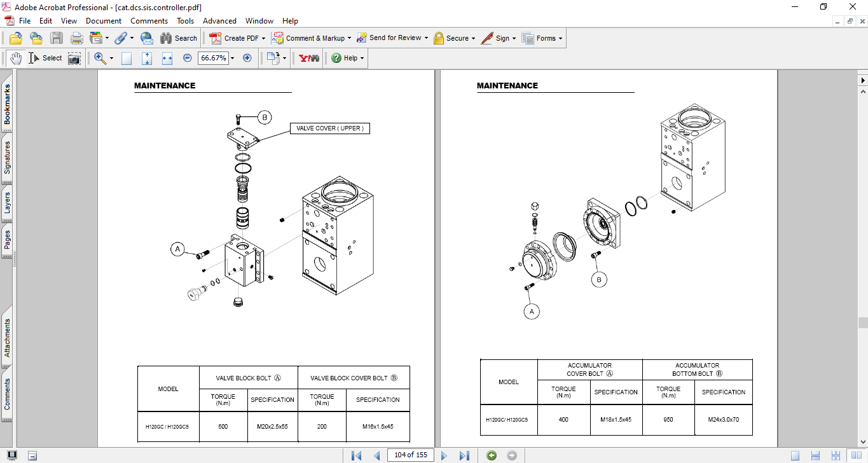
Task: Open the Bookmarks side tab
Action: tap(8, 105)
